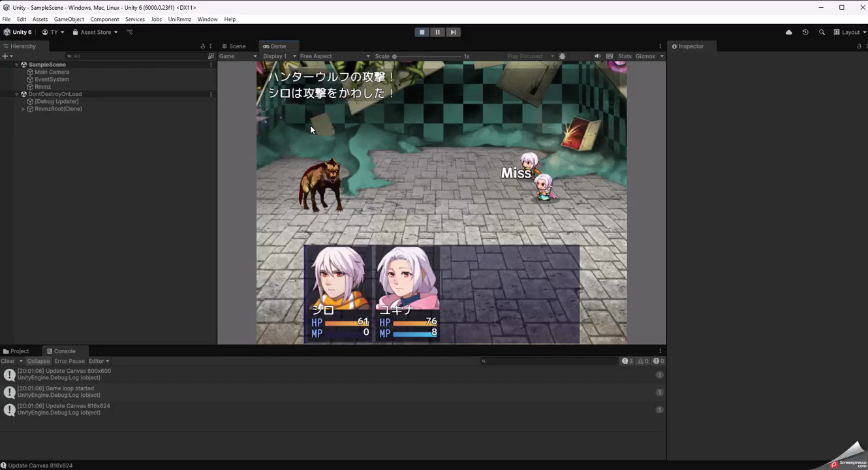The height and width of the screenshot is (470, 868).
Task: Lock the Hierarchy panel
Action: point(202,46)
